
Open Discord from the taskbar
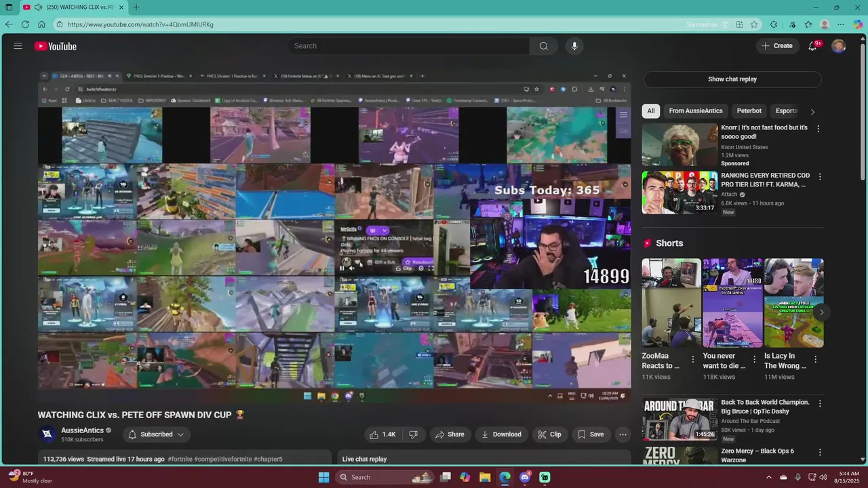pos(525,477)
